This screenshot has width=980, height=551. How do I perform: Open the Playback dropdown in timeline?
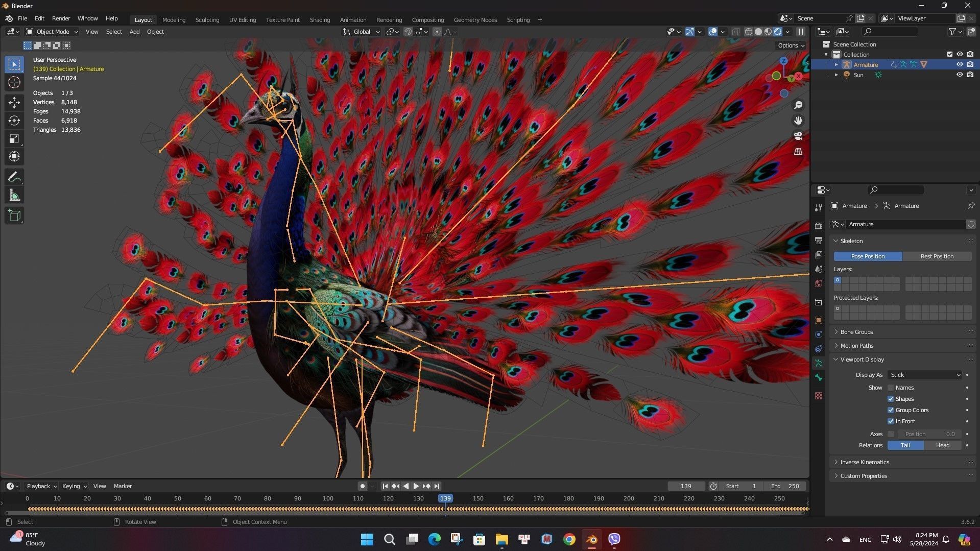tap(41, 486)
